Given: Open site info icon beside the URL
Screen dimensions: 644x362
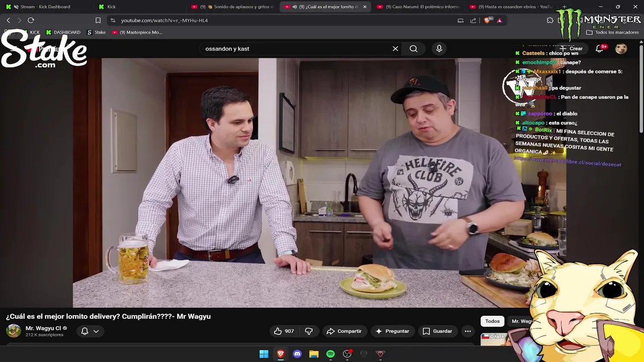Looking at the screenshot, I should [113, 20].
